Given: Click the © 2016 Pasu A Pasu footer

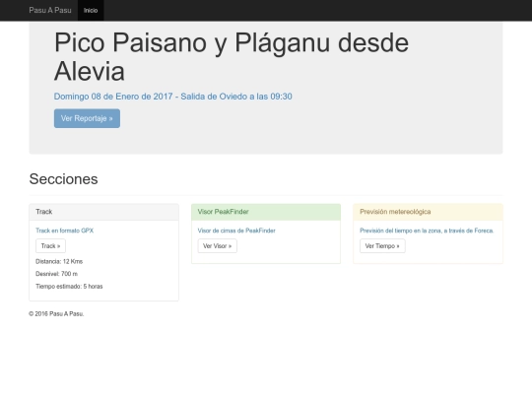Looking at the screenshot, I should click(56, 314).
